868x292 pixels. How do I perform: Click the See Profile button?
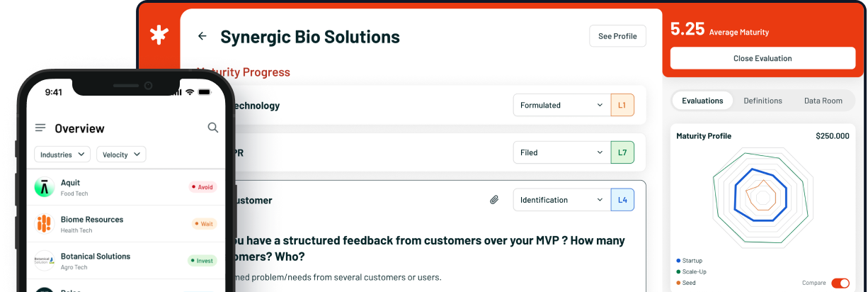coord(617,36)
